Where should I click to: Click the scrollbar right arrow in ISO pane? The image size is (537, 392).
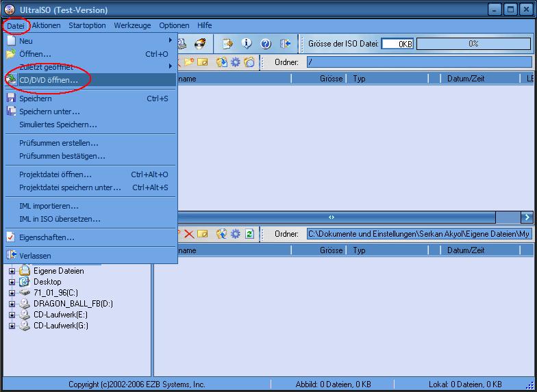pyautogui.click(x=526, y=217)
